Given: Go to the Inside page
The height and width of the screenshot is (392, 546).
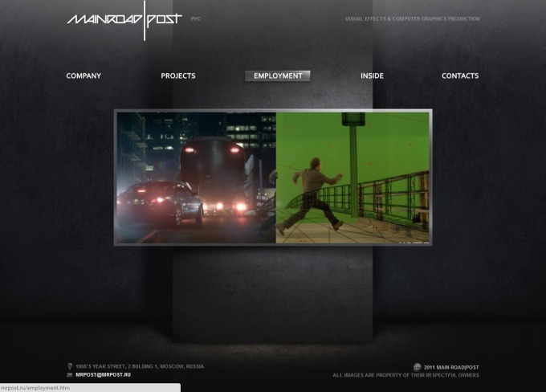Looking at the screenshot, I should [372, 76].
